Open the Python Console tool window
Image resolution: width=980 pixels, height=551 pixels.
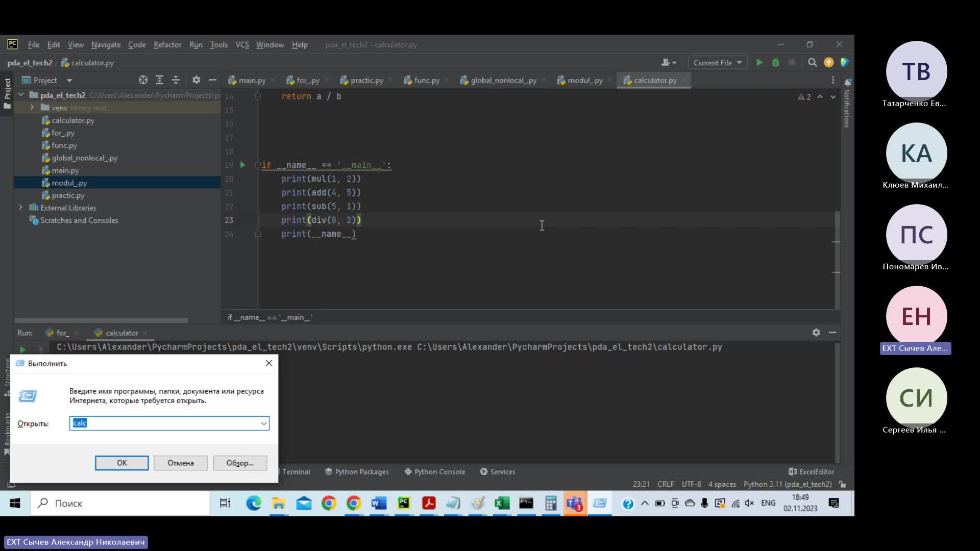tap(435, 471)
